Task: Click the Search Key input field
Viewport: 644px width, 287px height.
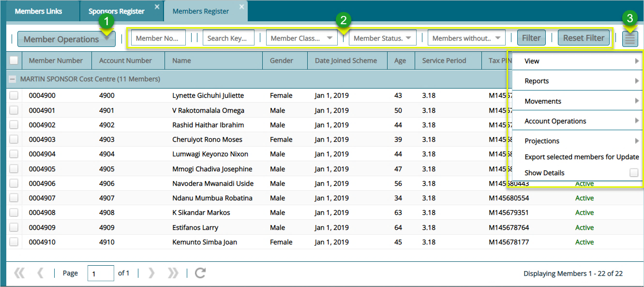Action: 228,37
